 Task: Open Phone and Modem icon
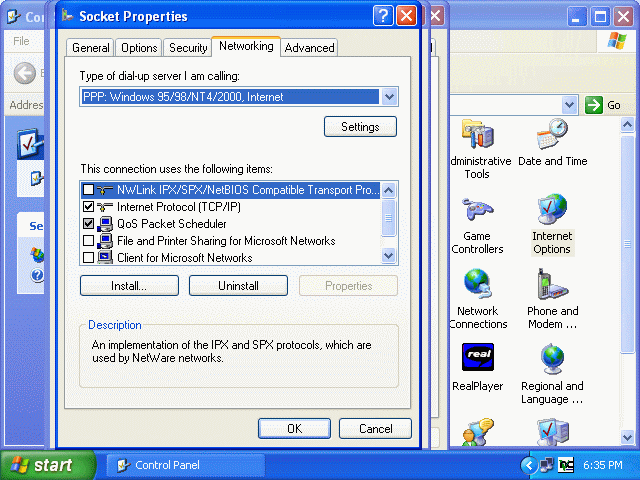(x=552, y=284)
